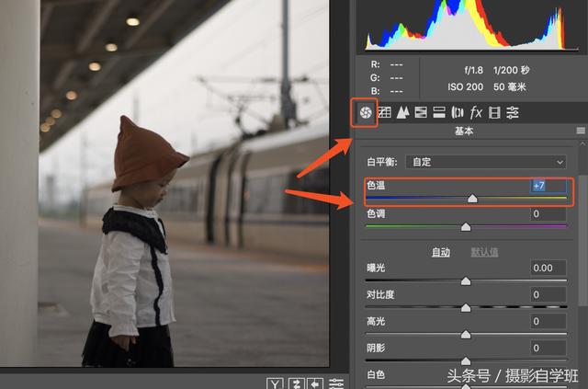Click the 对比度 value field
This screenshot has height=389, width=588.
tap(548, 295)
